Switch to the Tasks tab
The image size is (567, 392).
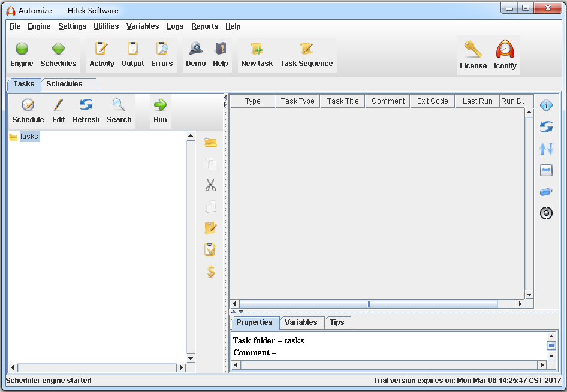coord(24,84)
